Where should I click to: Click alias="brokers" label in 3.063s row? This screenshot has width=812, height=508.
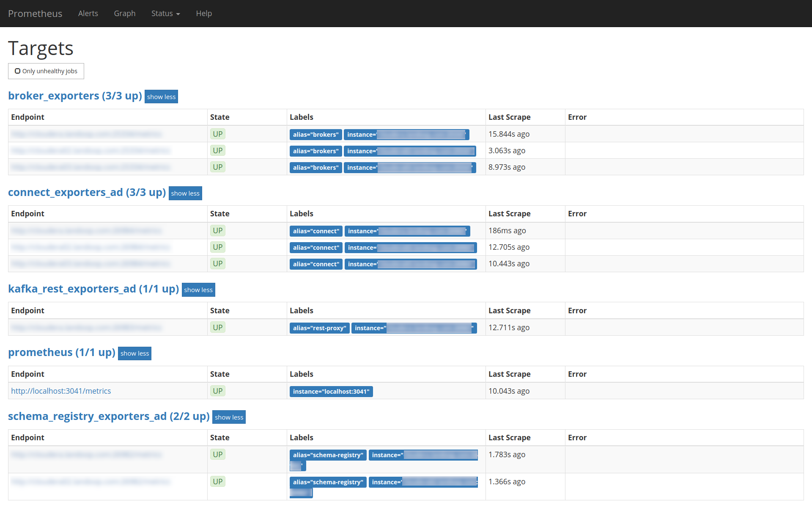click(x=315, y=151)
